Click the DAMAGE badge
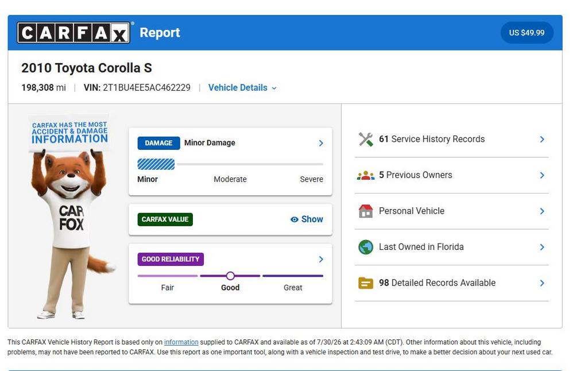This screenshot has width=588, height=371. click(158, 143)
